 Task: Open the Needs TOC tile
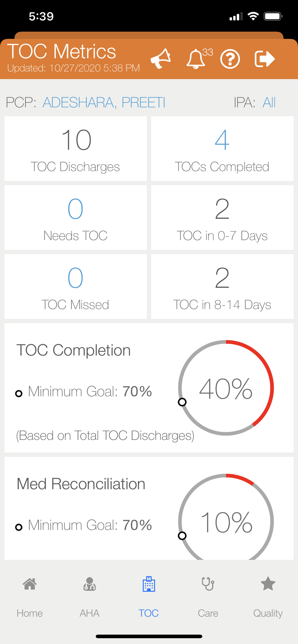[75, 218]
